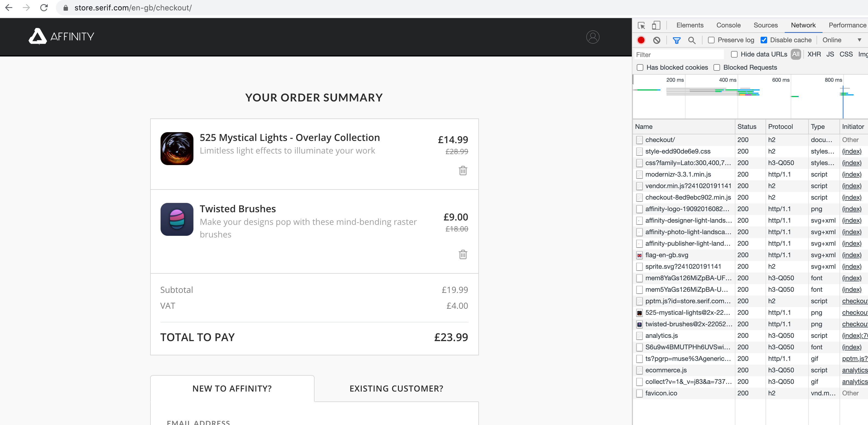Screen dimensions: 868x425
Task: Clear the network log
Action: coord(656,40)
